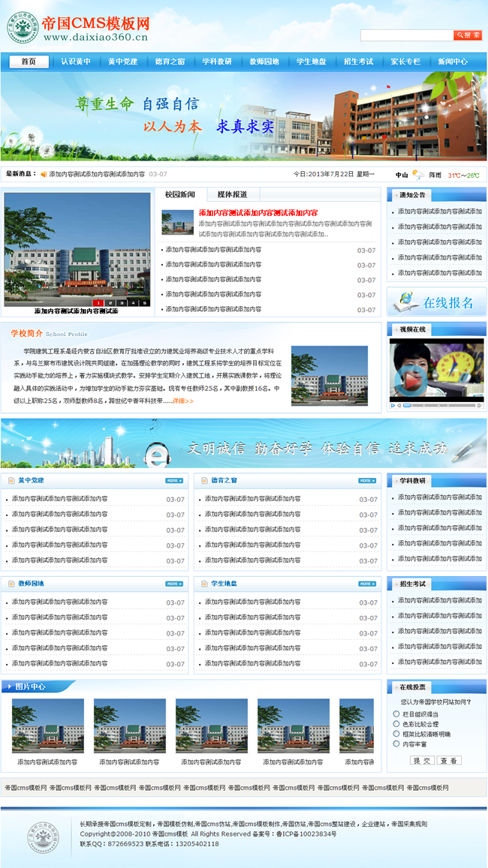
Task: Open the 招生考试 navigation menu item
Action: point(358,62)
